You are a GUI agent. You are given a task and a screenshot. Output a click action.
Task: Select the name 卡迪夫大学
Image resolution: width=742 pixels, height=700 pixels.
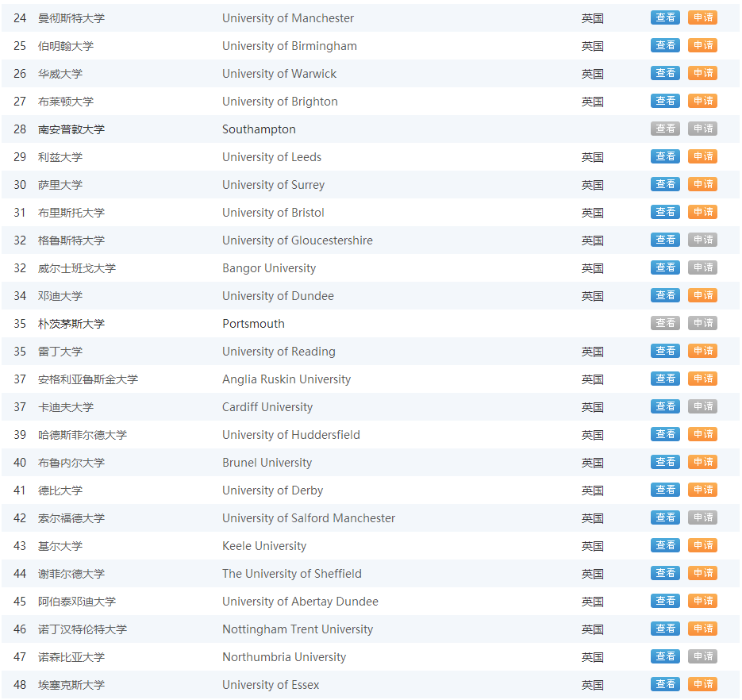tap(66, 407)
